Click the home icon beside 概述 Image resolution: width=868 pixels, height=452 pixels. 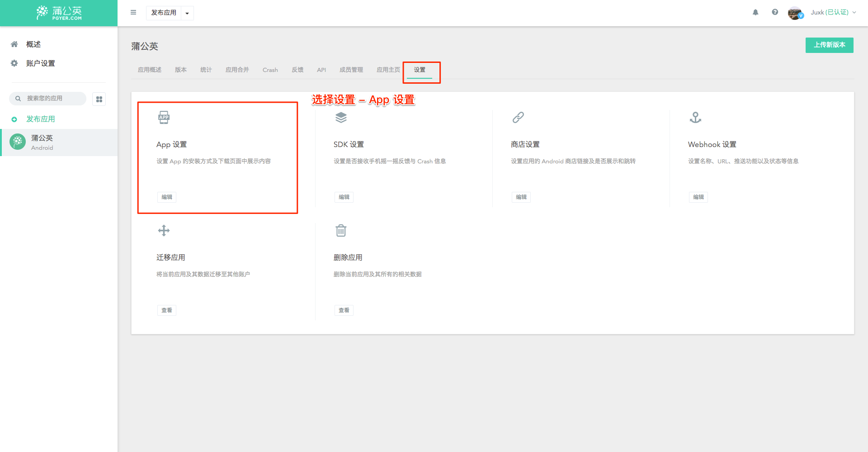pyautogui.click(x=14, y=44)
